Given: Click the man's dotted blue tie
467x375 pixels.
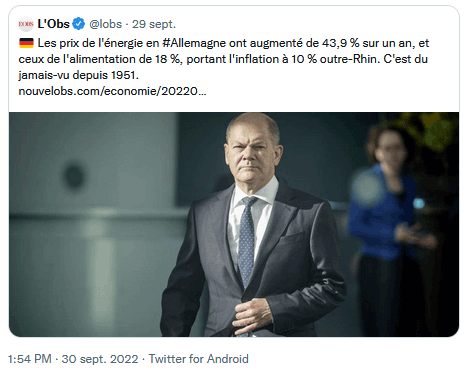Looking at the screenshot, I should pyautogui.click(x=247, y=242).
